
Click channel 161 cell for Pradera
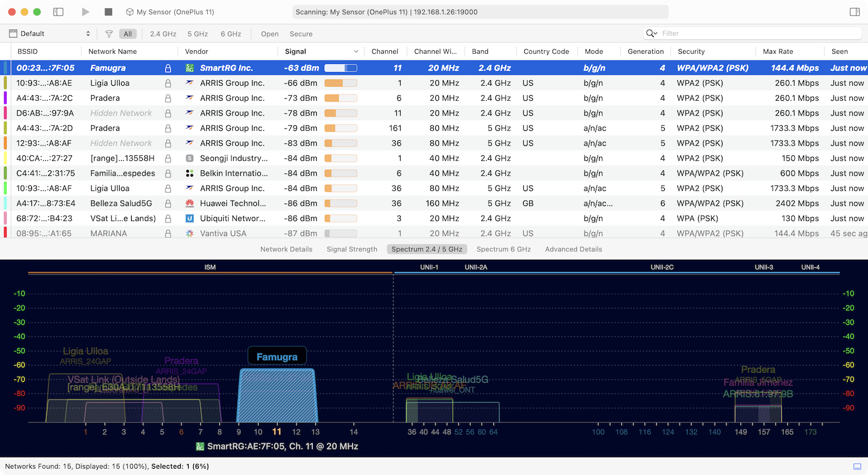(x=395, y=128)
